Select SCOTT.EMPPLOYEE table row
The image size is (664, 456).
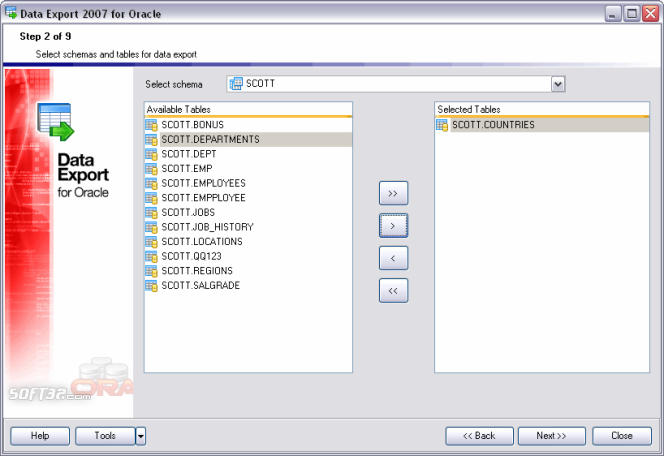point(248,198)
